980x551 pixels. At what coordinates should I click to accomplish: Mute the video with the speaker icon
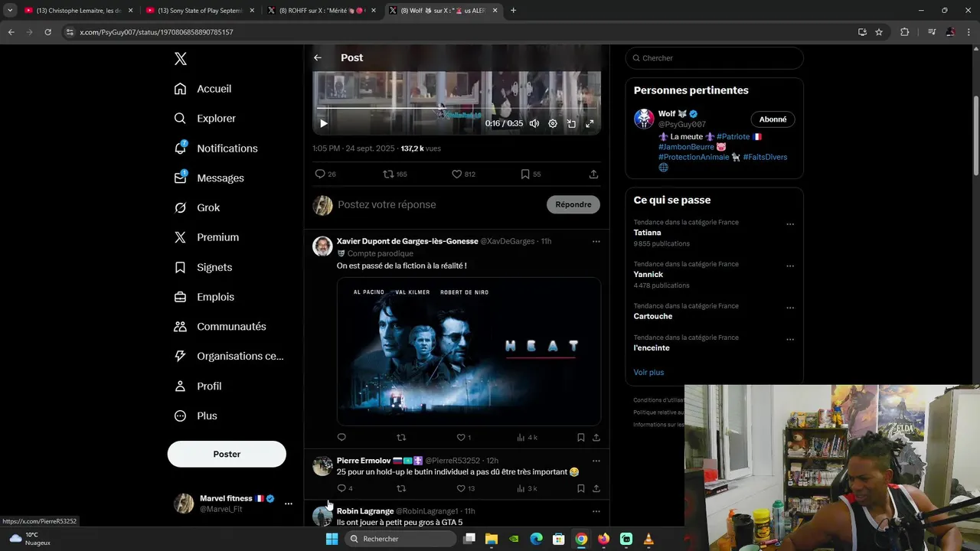coord(534,123)
